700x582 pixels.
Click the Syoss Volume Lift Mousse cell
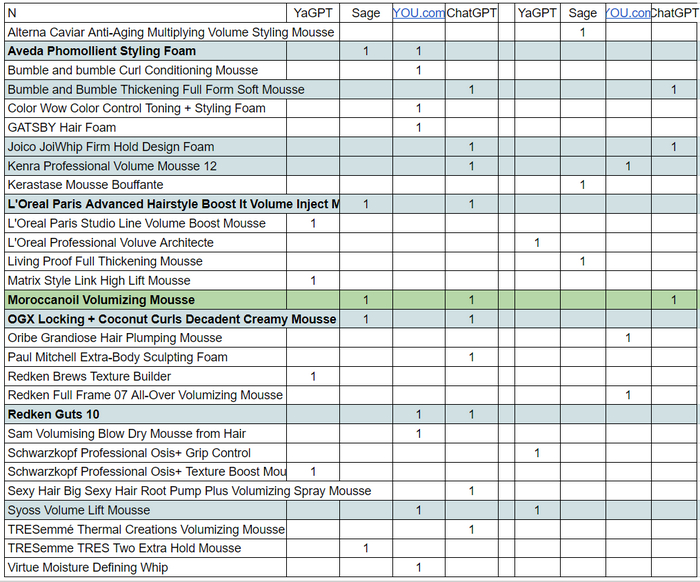pos(146,510)
